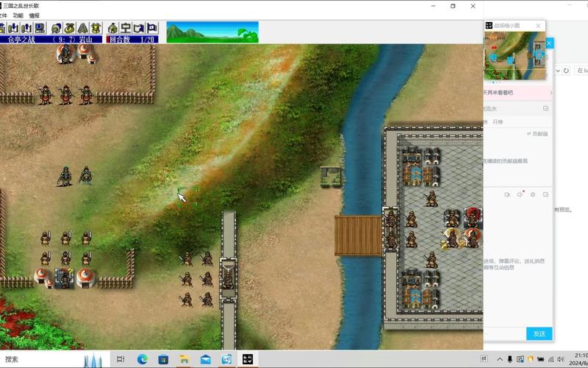Image resolution: width=588 pixels, height=368 pixels.
Task: Click the pink banner chevron arrow
Action: pyautogui.click(x=551, y=93)
